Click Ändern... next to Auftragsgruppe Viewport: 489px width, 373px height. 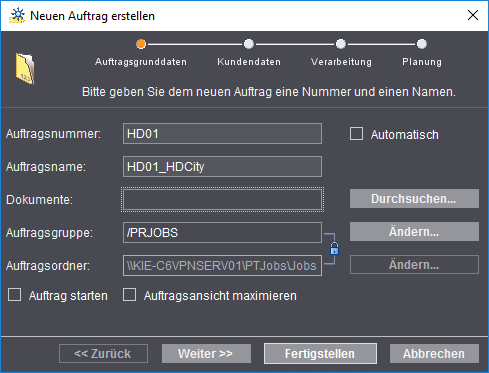click(x=414, y=232)
